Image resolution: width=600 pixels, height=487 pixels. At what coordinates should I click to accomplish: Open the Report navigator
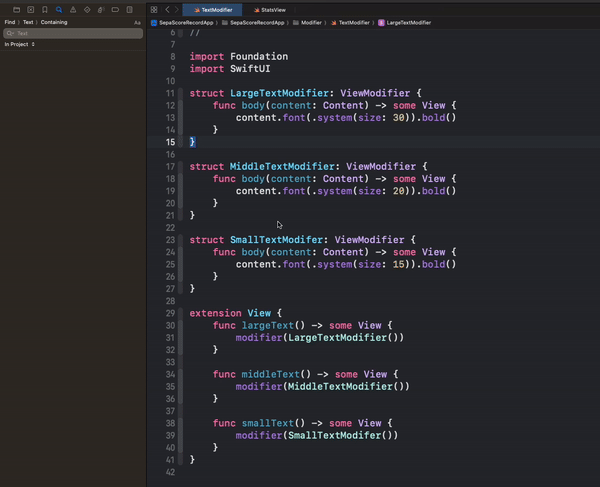pyautogui.click(x=129, y=9)
